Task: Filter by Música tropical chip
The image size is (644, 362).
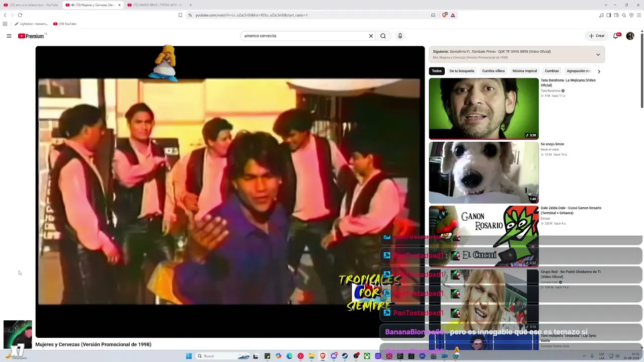Action: [525, 71]
